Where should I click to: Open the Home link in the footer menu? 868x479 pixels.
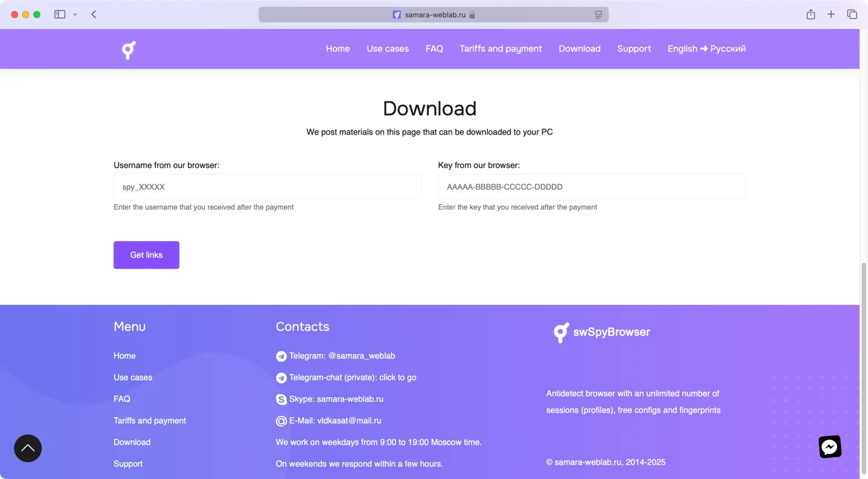[124, 356]
